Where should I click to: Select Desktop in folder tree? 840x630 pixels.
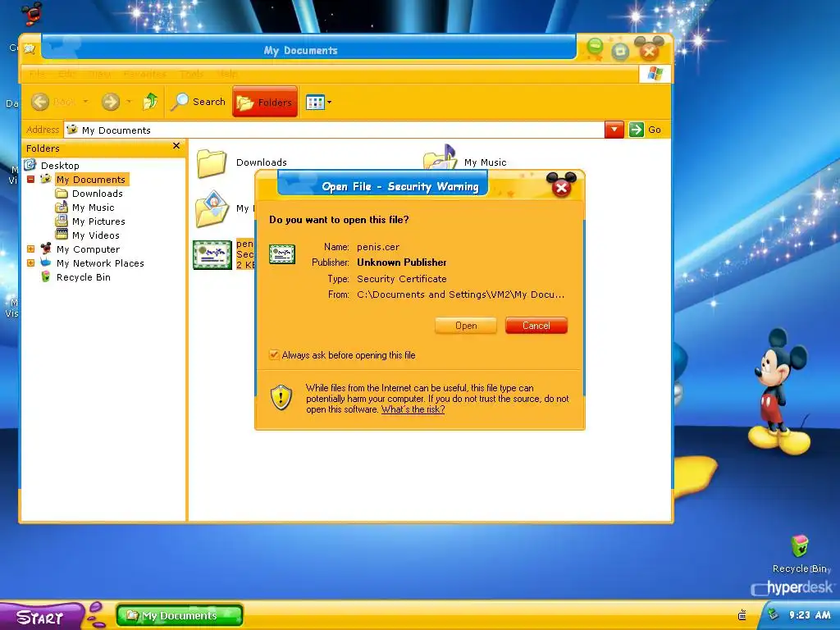tap(60, 166)
